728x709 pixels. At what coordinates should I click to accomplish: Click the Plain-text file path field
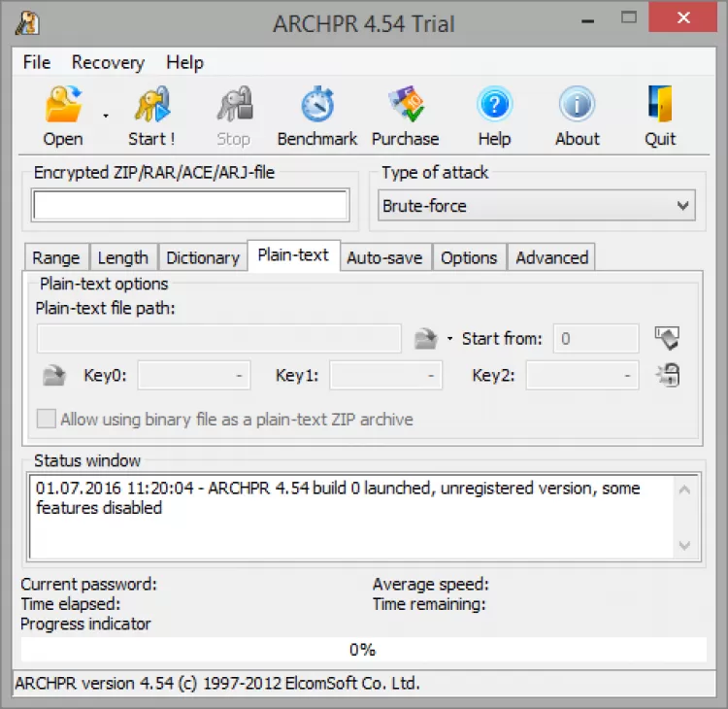pos(219,339)
